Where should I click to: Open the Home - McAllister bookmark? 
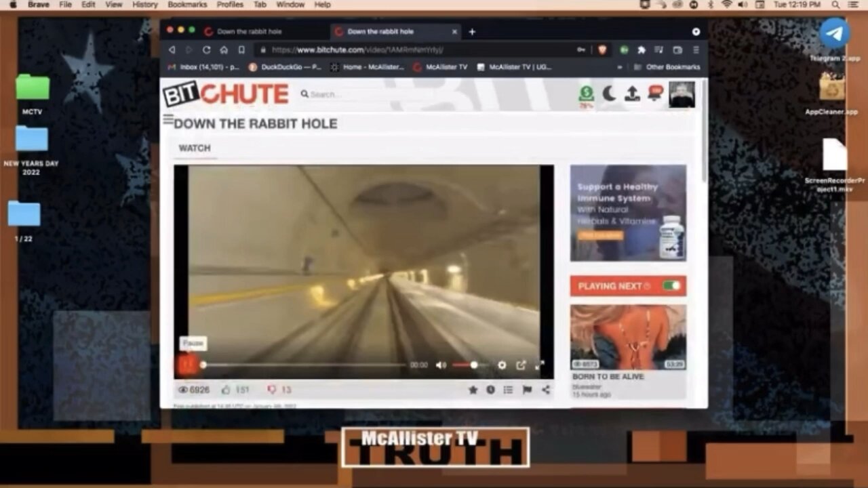pyautogui.click(x=367, y=67)
